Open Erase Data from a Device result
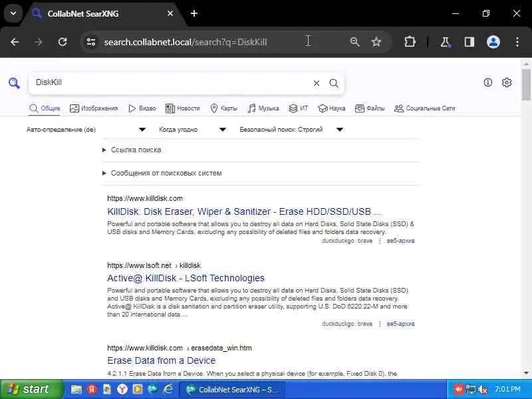Screen dimensions: 532x399 tap(162, 360)
